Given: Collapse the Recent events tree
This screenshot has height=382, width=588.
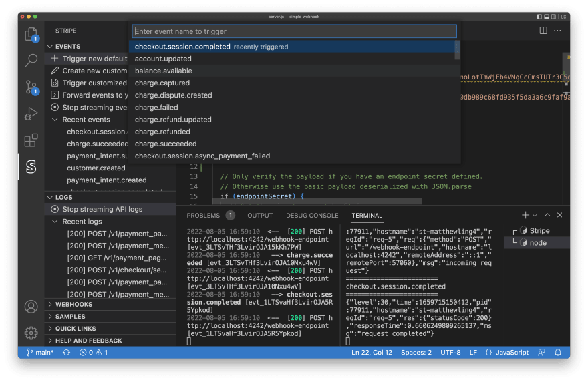Looking at the screenshot, I should [x=55, y=120].
